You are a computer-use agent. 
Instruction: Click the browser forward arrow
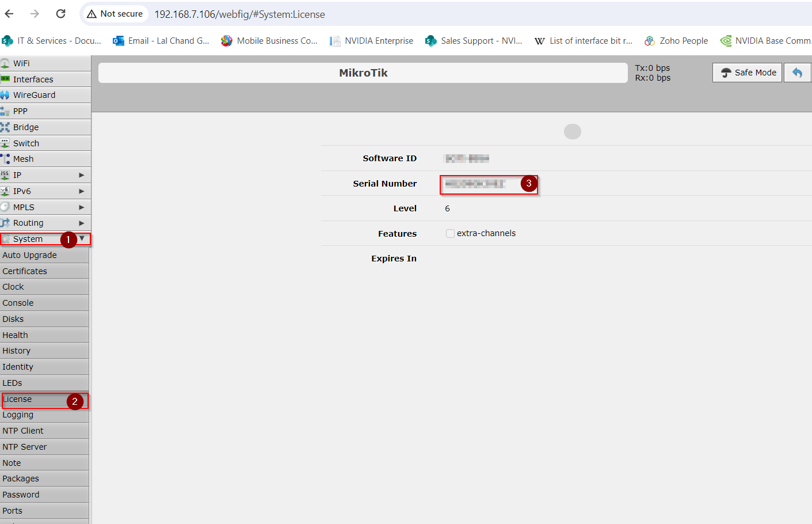pos(35,14)
